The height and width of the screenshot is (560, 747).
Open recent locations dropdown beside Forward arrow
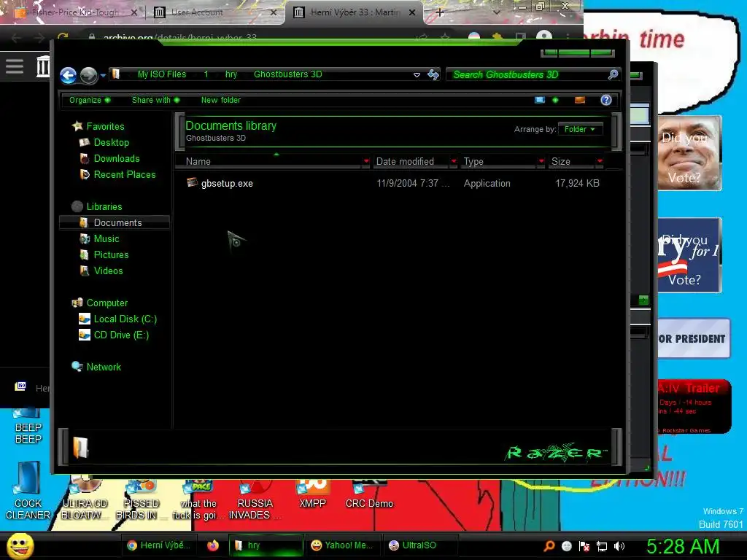point(103,76)
